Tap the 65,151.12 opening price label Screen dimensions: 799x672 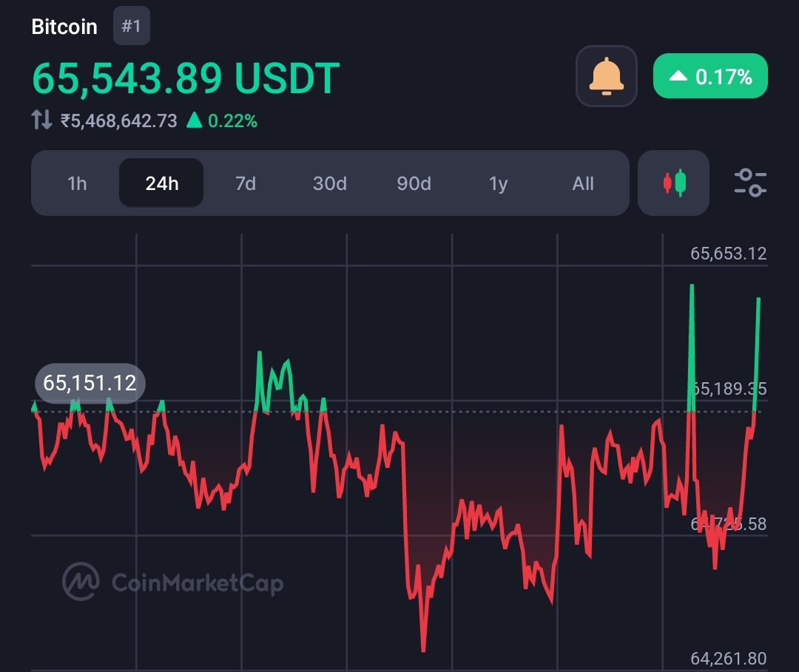[90, 383]
